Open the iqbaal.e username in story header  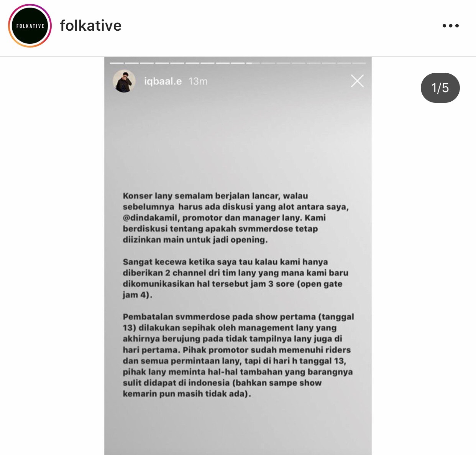pyautogui.click(x=163, y=81)
